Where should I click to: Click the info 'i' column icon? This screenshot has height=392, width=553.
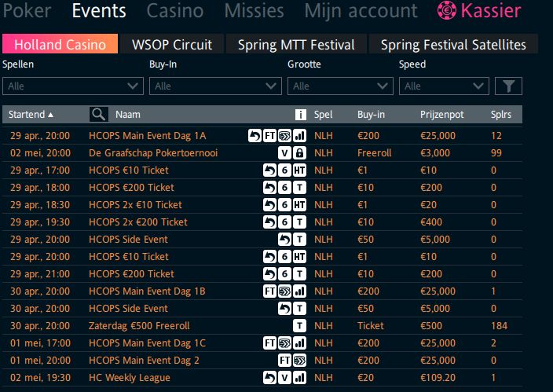301,115
